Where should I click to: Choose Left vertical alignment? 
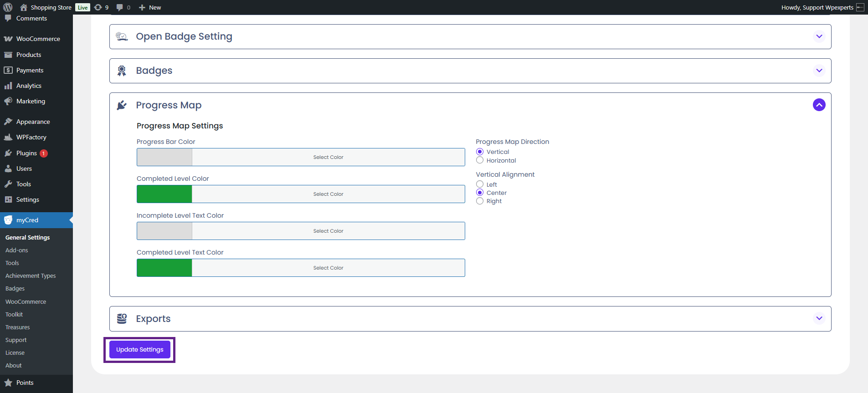click(x=480, y=184)
